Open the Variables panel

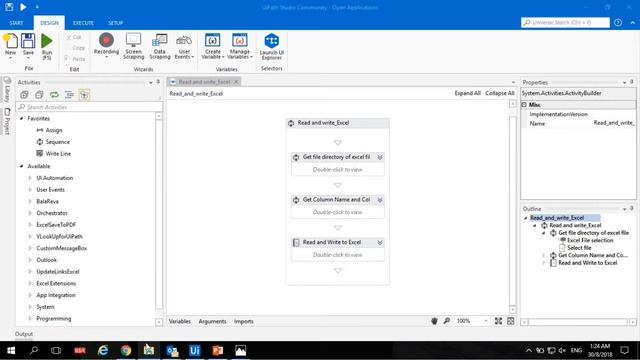tap(180, 321)
